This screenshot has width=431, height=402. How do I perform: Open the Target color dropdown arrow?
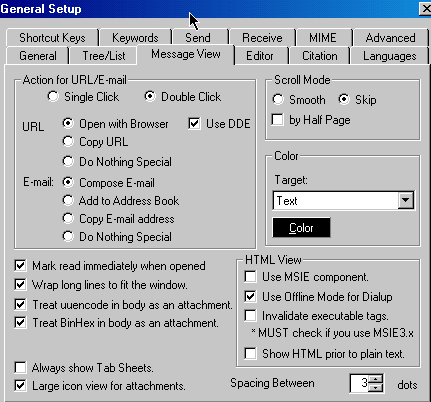[406, 200]
